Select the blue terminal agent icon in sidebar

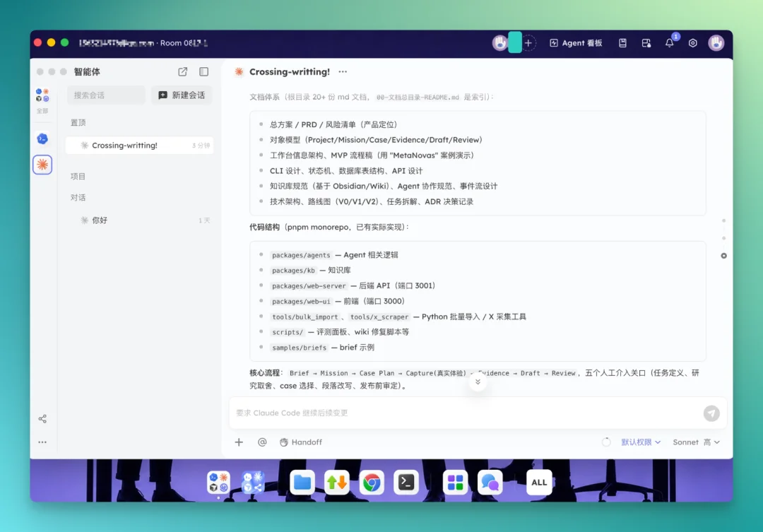coord(42,139)
